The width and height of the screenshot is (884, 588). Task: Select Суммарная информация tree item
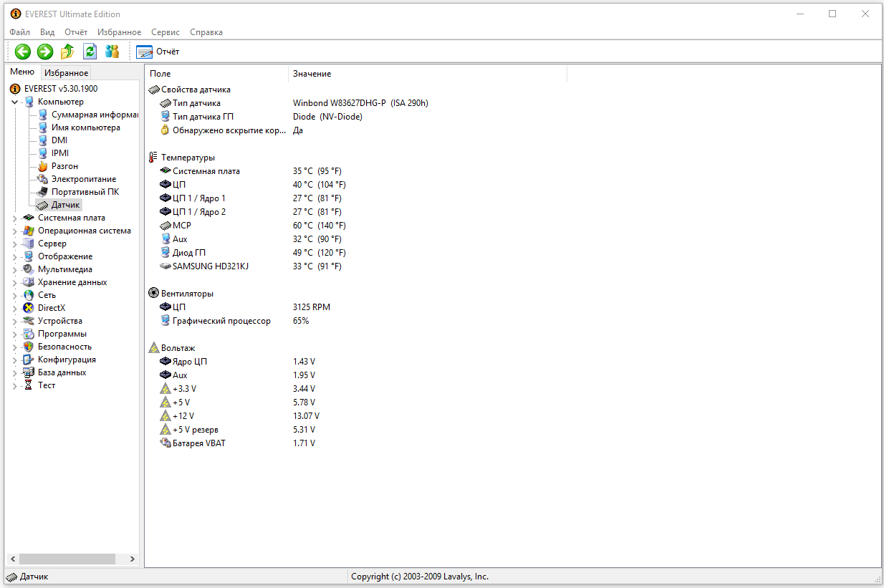(x=95, y=115)
